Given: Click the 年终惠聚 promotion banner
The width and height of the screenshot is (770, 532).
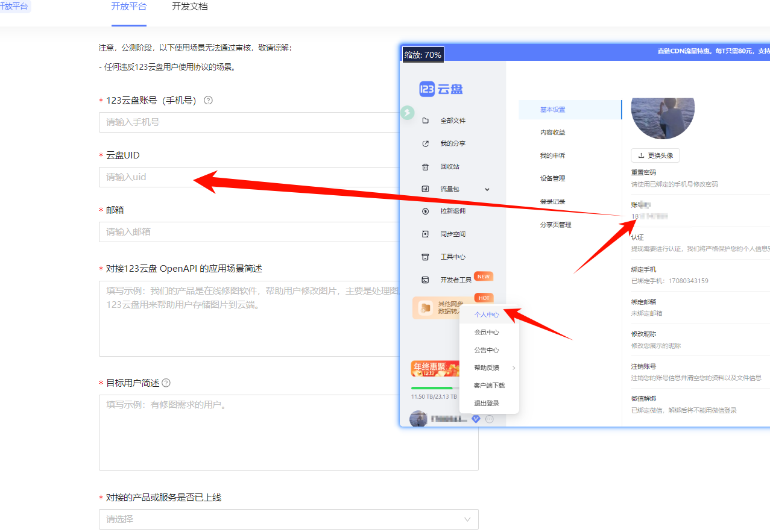Looking at the screenshot, I should [435, 368].
